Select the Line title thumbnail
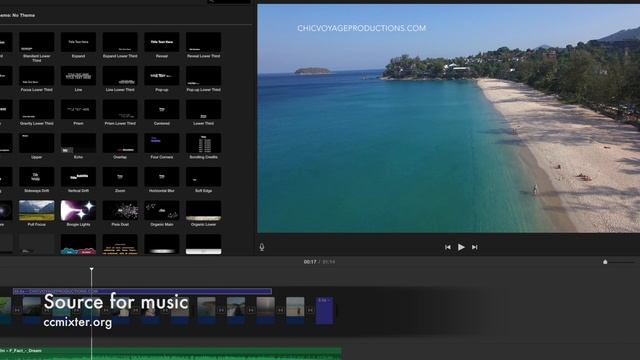 point(78,76)
